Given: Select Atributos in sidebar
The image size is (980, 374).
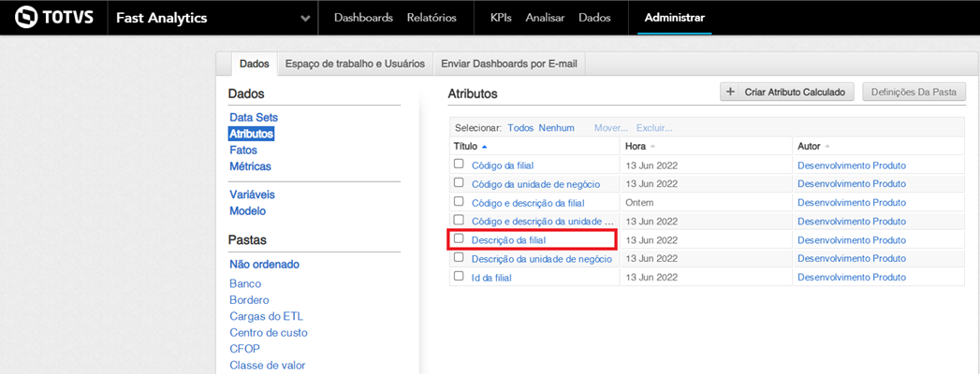Looking at the screenshot, I should pos(251,134).
